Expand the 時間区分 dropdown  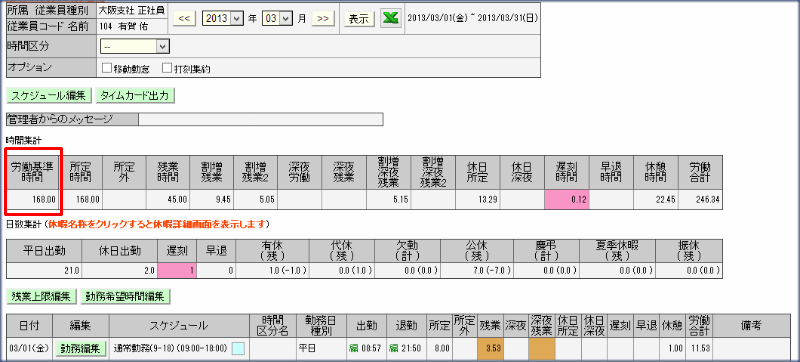pyautogui.click(x=135, y=46)
